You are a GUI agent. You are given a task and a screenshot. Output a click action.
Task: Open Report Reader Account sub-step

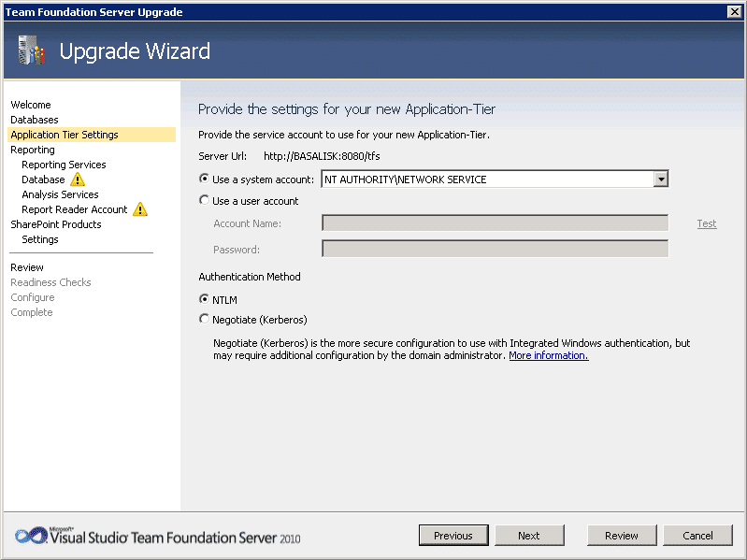point(75,209)
